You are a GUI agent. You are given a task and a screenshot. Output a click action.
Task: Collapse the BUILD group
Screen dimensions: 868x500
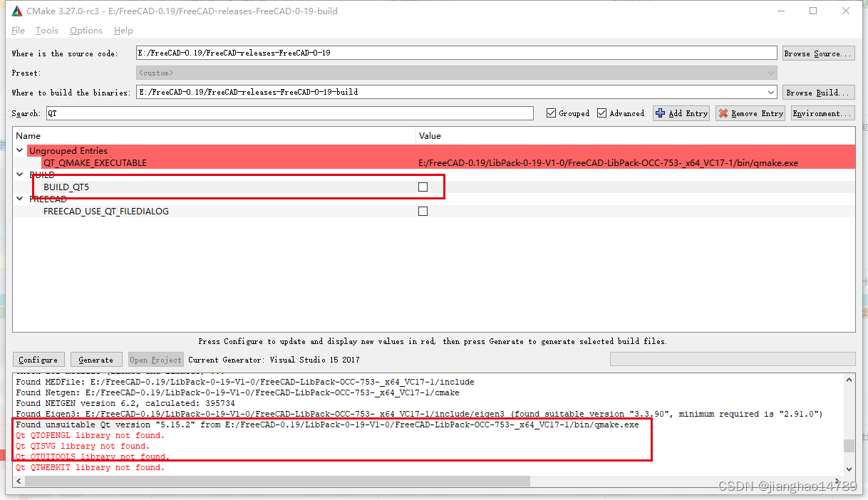20,175
